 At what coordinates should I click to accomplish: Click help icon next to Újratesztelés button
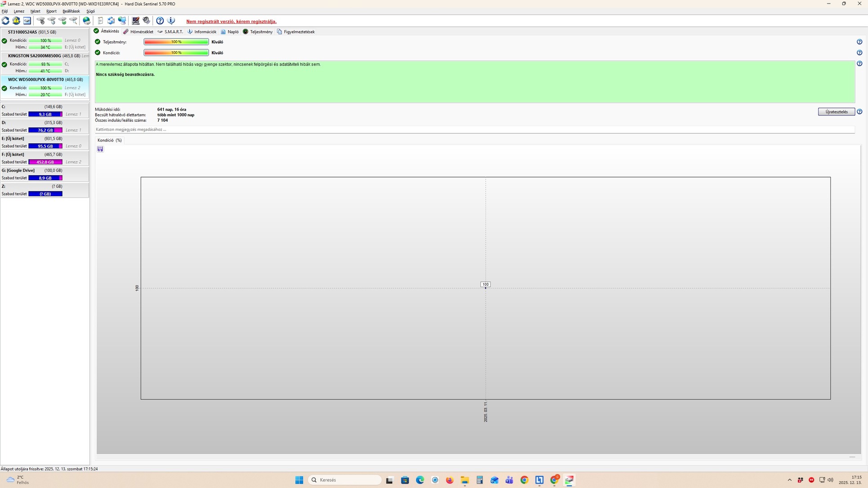(x=859, y=112)
